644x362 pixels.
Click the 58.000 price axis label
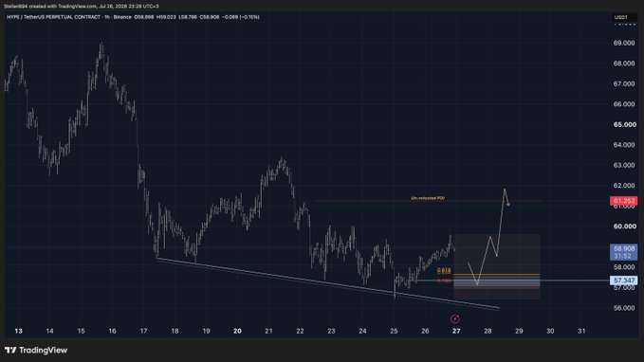tap(623, 267)
